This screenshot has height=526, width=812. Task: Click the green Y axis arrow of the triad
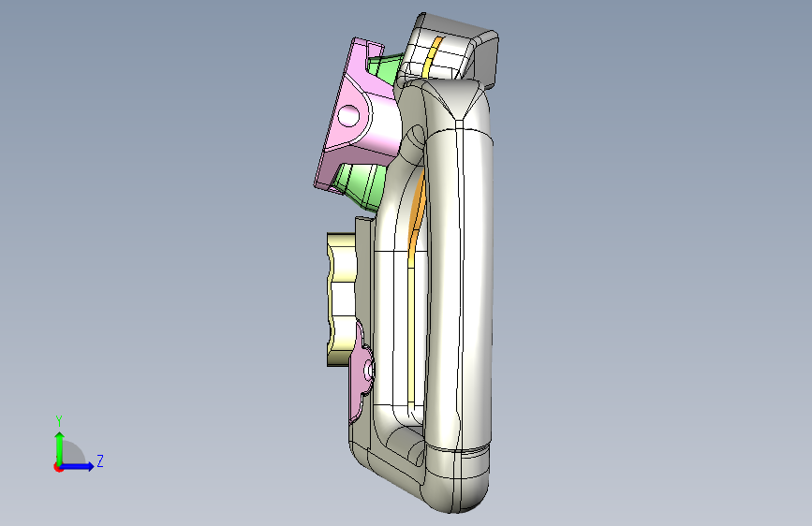coord(59,447)
